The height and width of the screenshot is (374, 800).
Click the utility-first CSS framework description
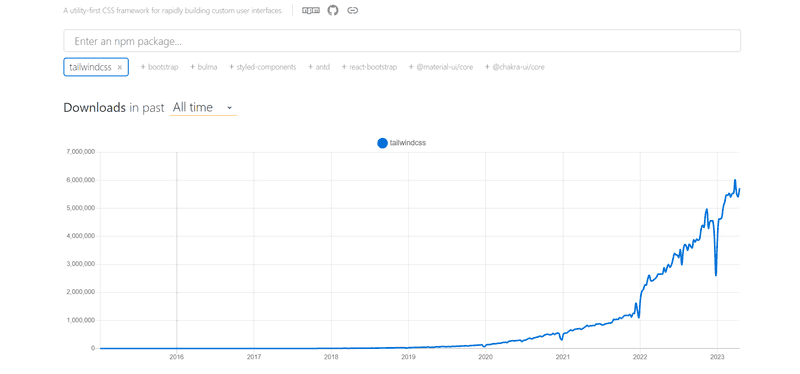[x=173, y=11]
